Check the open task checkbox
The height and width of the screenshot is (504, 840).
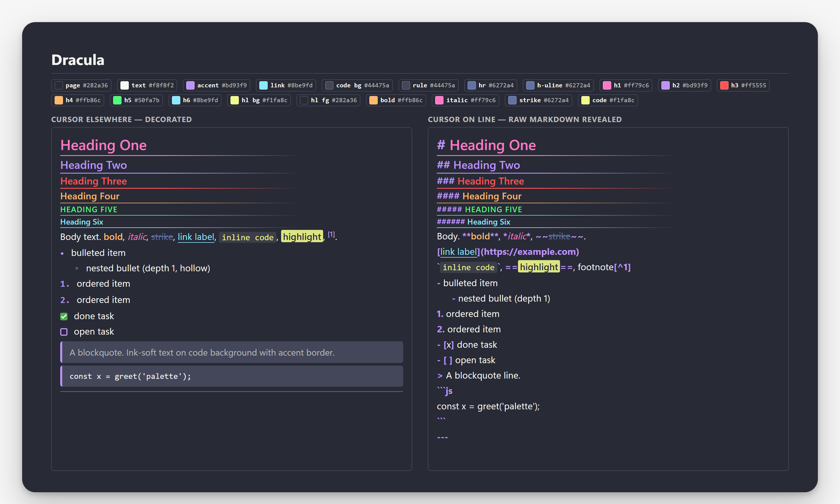click(64, 332)
